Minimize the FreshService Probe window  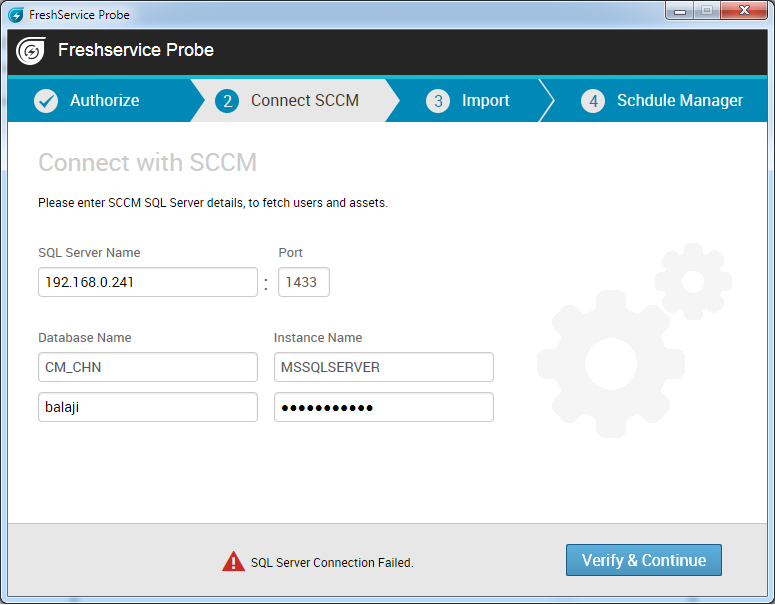tap(680, 11)
